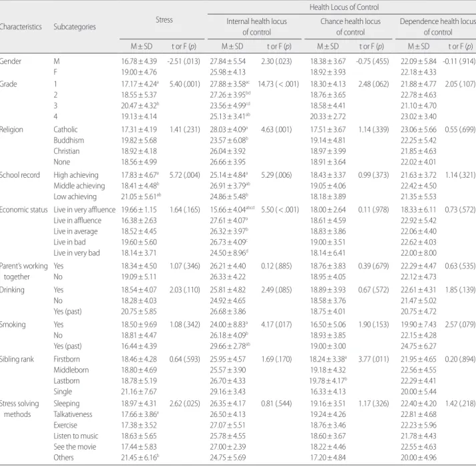Click the '2.62 (.025)' statistic
Viewport: 476px width, 467px height.
184,404
